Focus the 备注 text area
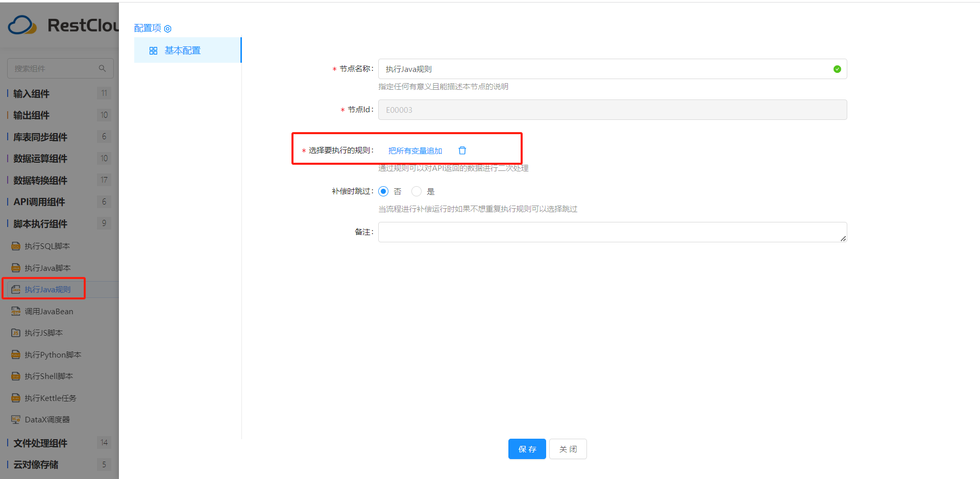 (611, 232)
